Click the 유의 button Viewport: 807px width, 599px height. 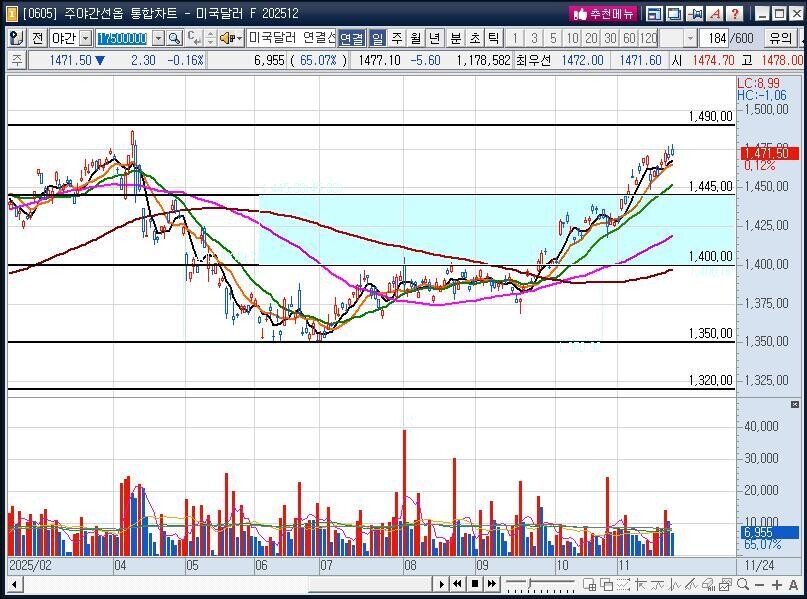click(780, 38)
